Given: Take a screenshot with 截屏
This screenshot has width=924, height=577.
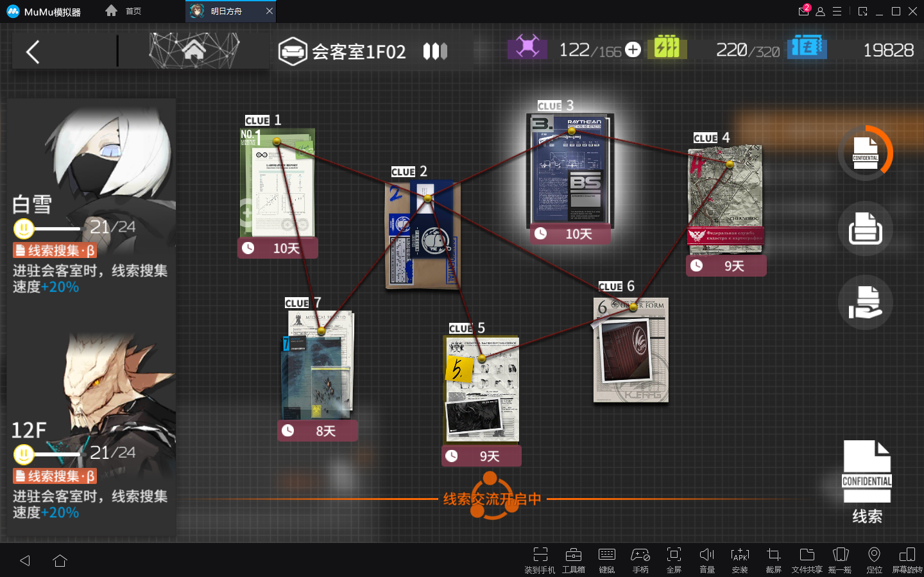Looking at the screenshot, I should 774,560.
